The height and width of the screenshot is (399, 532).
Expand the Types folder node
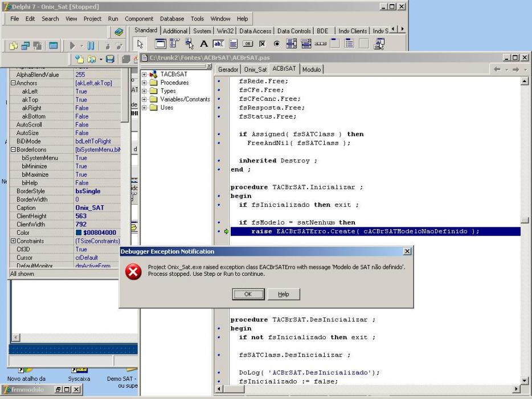coord(145,91)
